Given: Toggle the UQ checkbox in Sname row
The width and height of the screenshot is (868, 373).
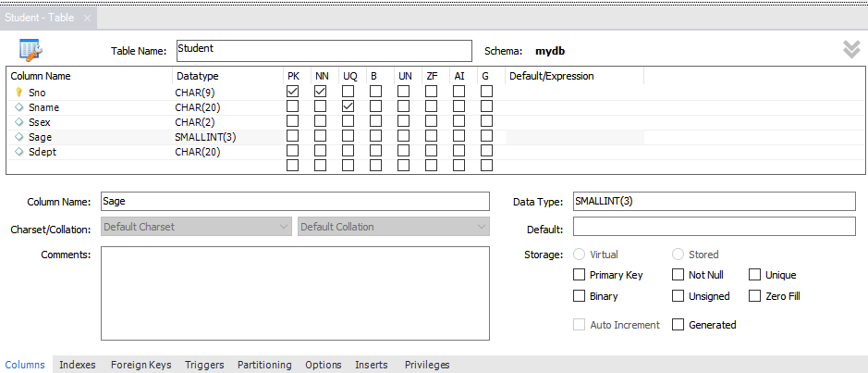Looking at the screenshot, I should click(x=348, y=106).
